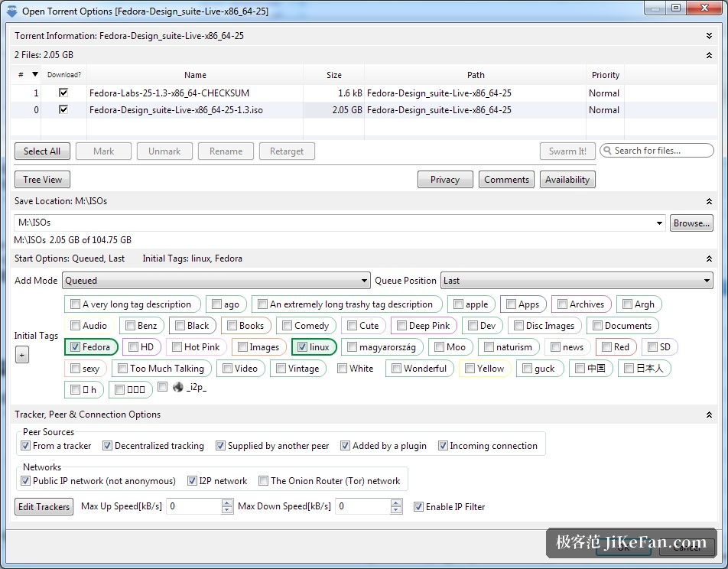Screen dimensions: 728x569
Task: Open Edit Trackers
Action: (44, 507)
